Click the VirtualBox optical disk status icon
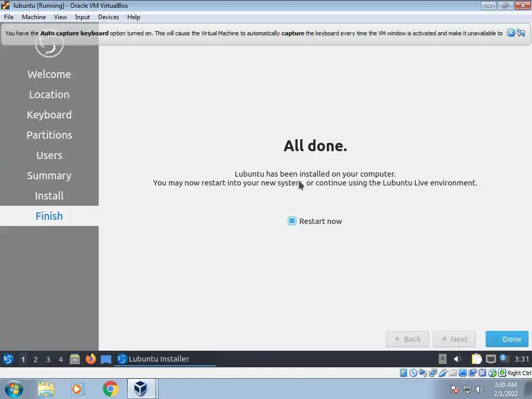 [x=413, y=373]
